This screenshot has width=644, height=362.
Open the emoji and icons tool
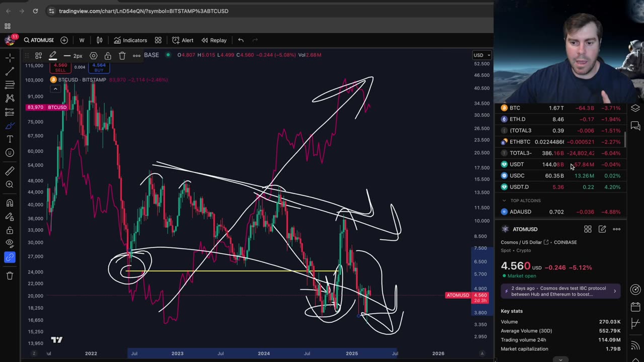tap(10, 153)
